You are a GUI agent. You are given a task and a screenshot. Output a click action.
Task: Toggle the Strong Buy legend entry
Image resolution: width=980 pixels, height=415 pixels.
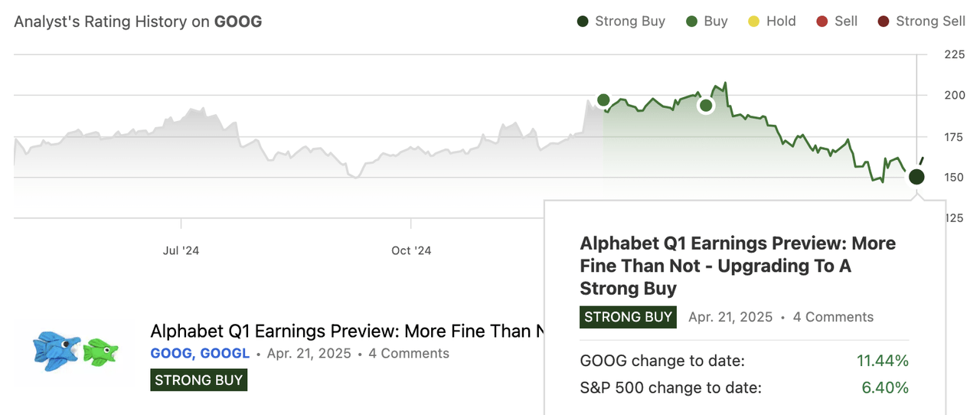coord(621,21)
